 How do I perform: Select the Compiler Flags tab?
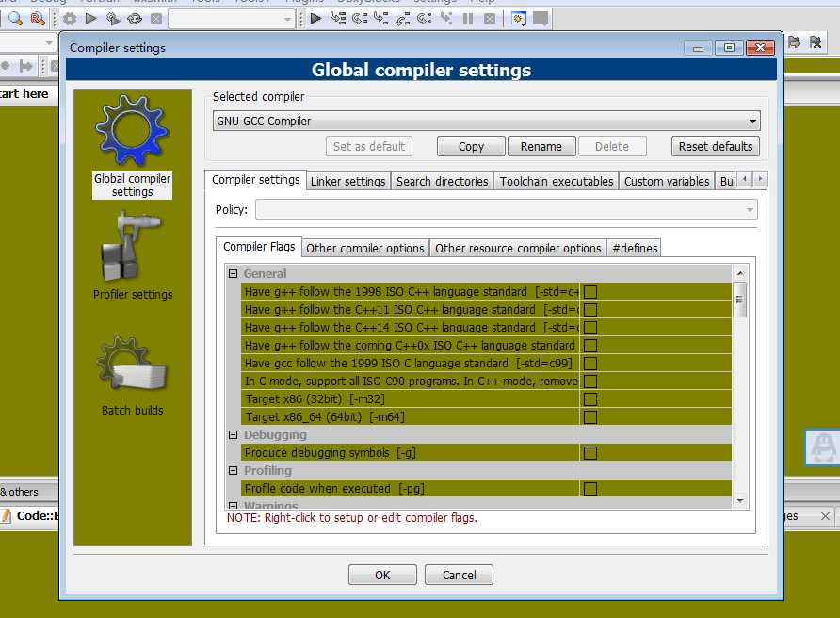coord(259,247)
